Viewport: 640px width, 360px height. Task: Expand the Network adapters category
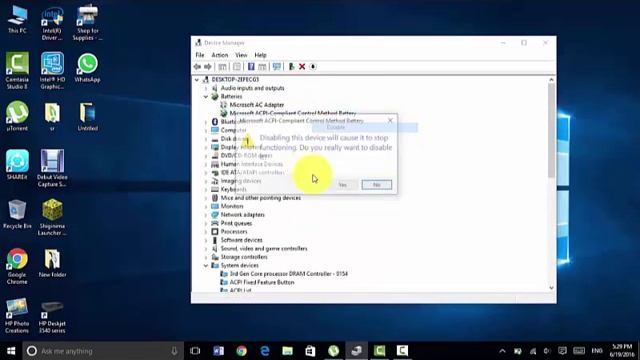coord(206,215)
